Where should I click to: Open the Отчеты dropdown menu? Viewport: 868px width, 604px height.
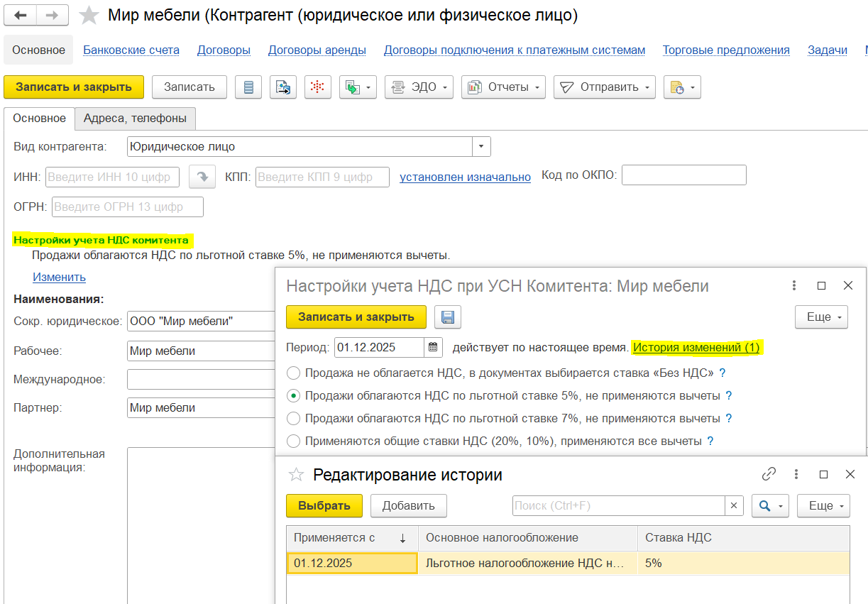503,87
